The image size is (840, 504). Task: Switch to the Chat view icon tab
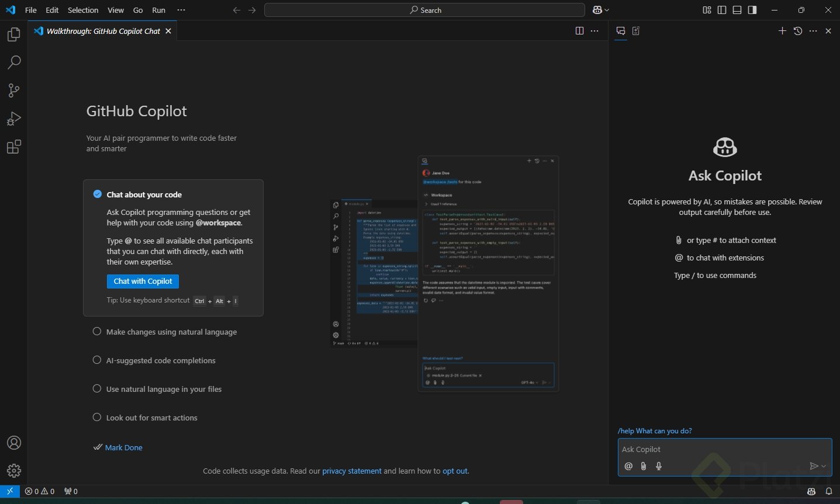(621, 31)
